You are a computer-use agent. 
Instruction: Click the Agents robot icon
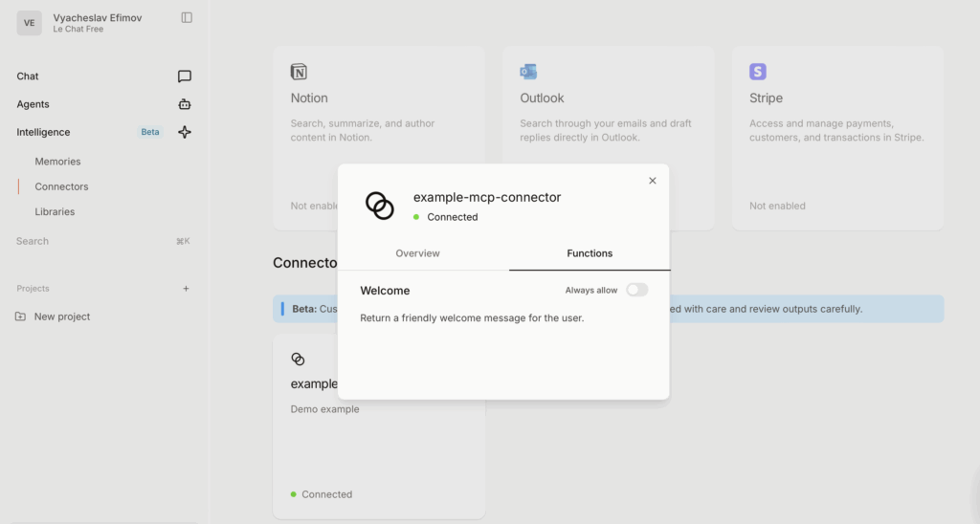185,104
